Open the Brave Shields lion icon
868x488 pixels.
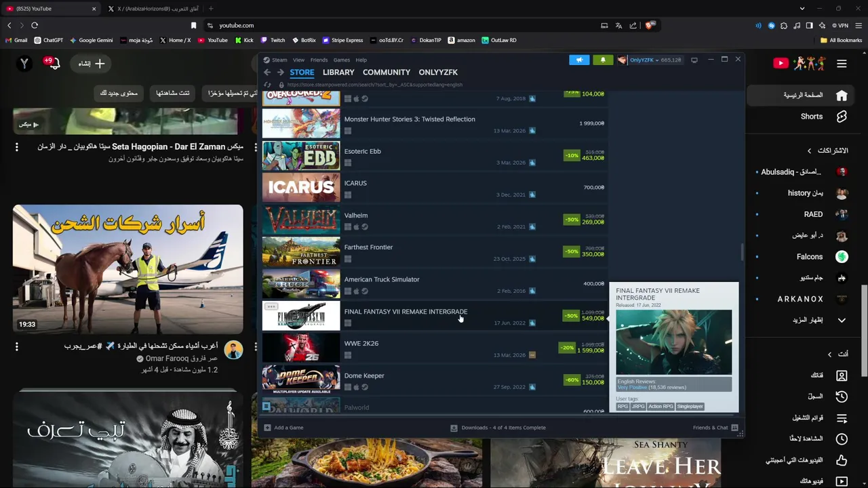[649, 26]
